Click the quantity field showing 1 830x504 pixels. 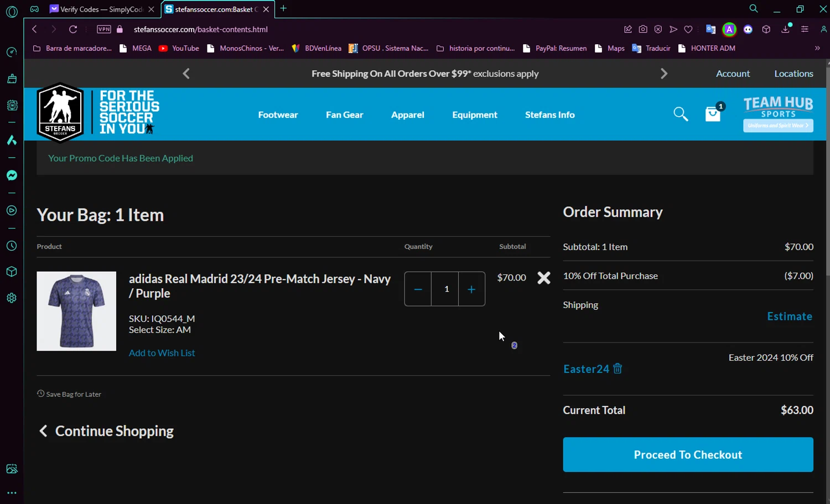point(445,289)
